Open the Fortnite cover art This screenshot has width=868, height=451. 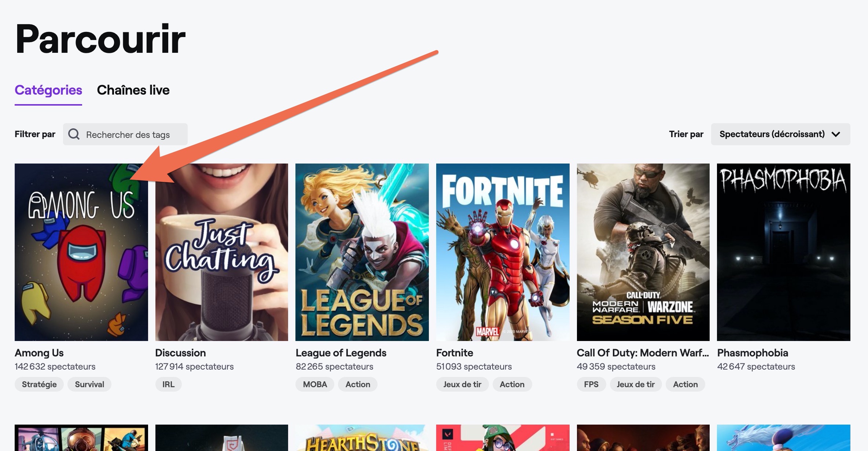(503, 252)
